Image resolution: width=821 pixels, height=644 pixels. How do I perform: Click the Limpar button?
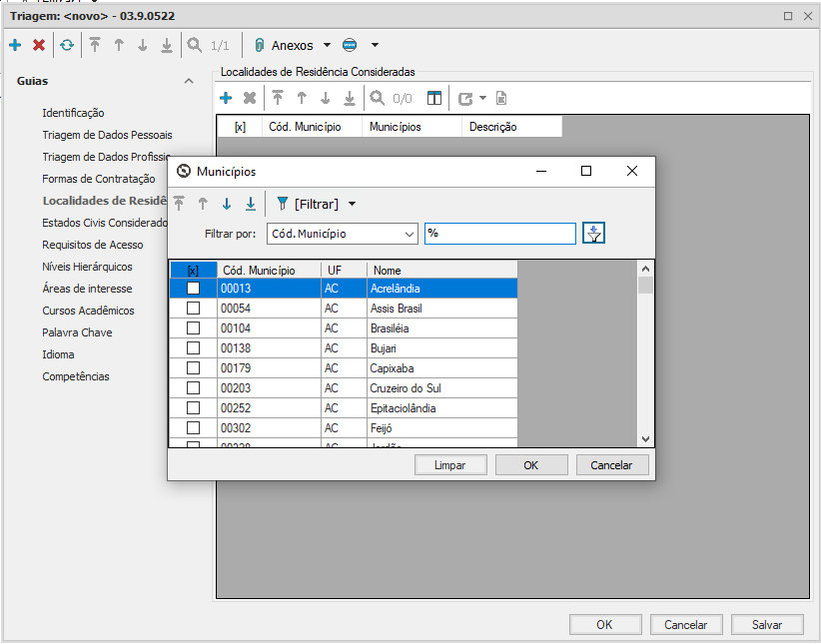click(x=449, y=465)
